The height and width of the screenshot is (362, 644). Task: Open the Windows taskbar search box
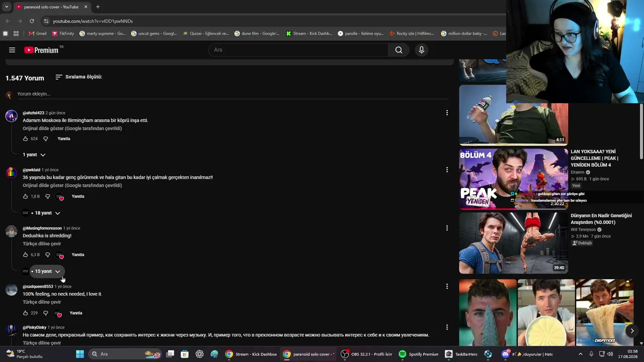(x=126, y=354)
